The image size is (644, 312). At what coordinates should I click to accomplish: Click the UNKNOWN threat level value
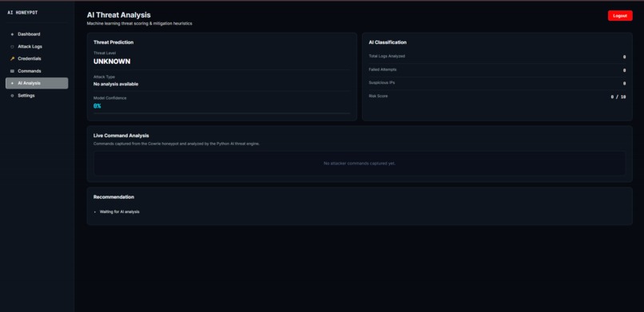point(112,61)
